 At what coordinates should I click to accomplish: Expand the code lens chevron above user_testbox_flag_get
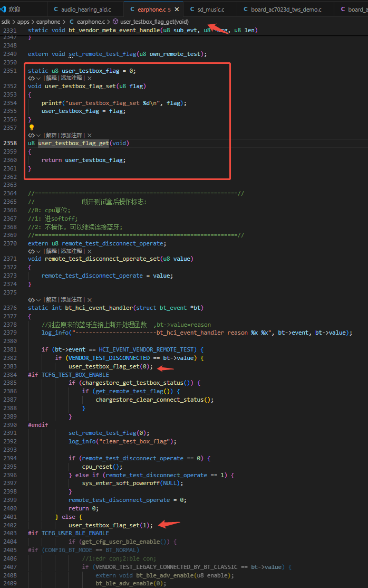tap(38, 135)
